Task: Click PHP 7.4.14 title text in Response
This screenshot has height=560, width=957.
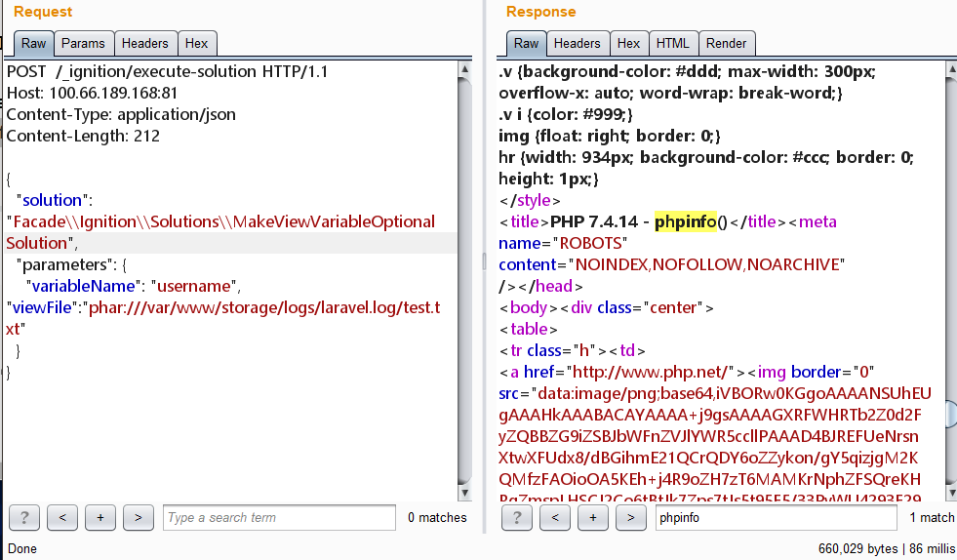Action: pyautogui.click(x=594, y=221)
